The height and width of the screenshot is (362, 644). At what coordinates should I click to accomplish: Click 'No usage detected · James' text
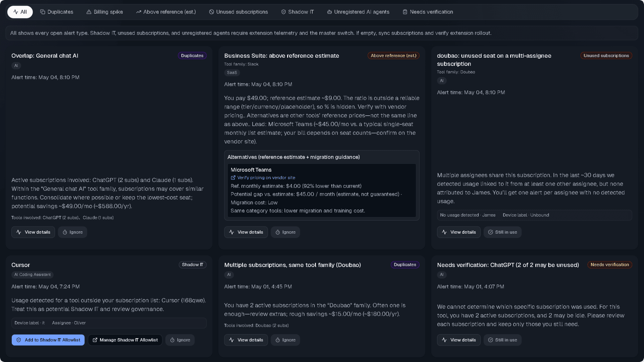pos(468,215)
